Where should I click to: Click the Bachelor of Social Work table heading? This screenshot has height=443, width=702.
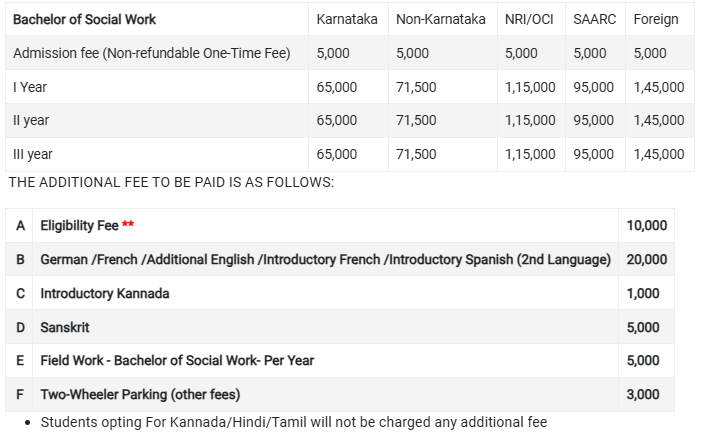84,19
